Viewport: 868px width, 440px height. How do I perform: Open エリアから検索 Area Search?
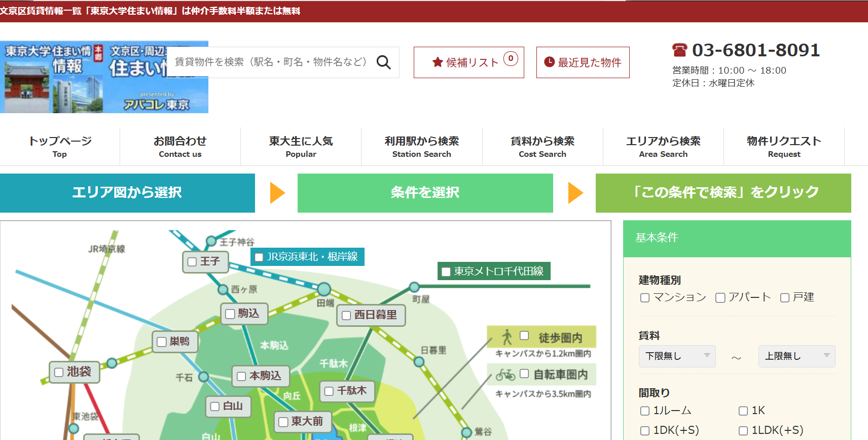pos(663,146)
